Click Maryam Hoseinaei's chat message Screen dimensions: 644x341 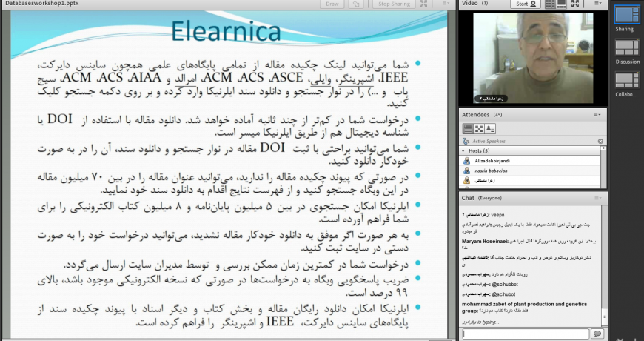pos(529,244)
